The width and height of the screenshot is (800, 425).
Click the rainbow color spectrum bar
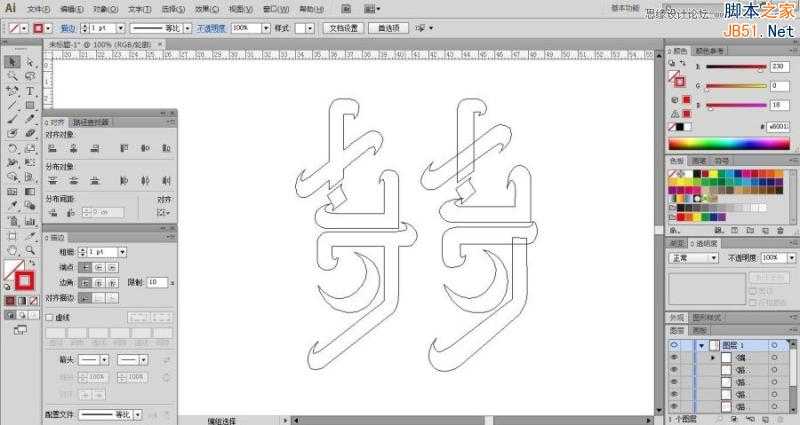click(729, 144)
